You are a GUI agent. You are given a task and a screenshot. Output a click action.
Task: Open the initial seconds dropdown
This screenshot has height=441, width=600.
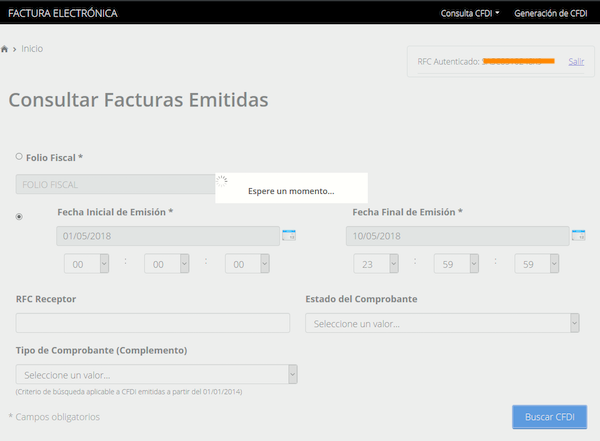click(247, 264)
